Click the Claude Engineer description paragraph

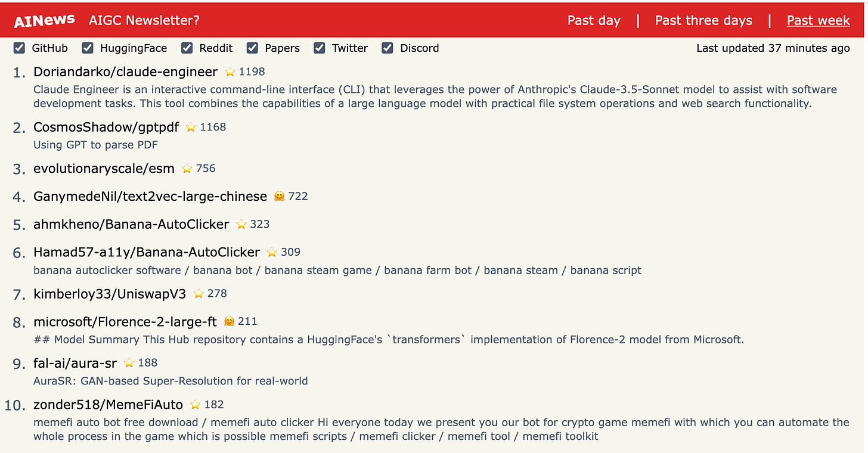[x=435, y=97]
